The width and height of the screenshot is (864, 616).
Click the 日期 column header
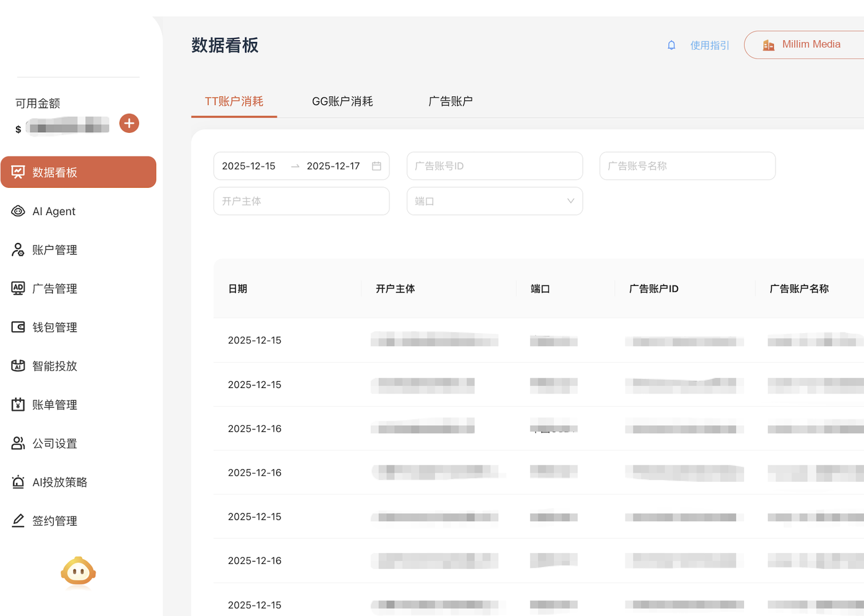pos(238,289)
